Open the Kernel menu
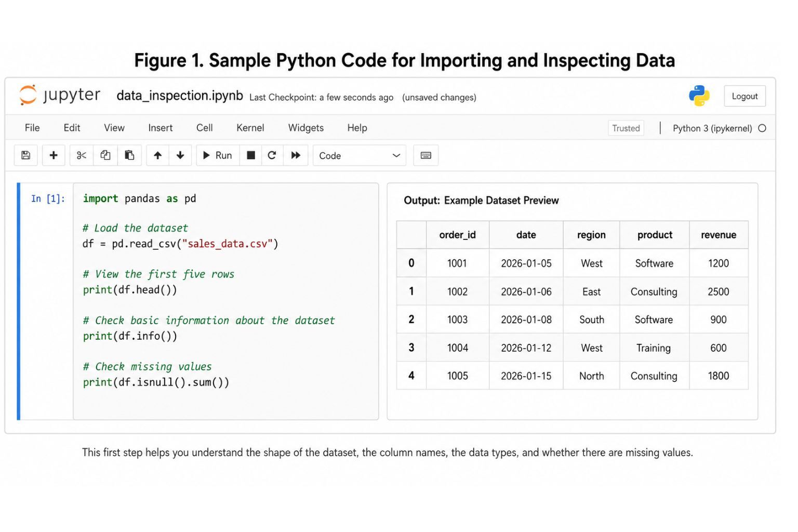 (250, 128)
